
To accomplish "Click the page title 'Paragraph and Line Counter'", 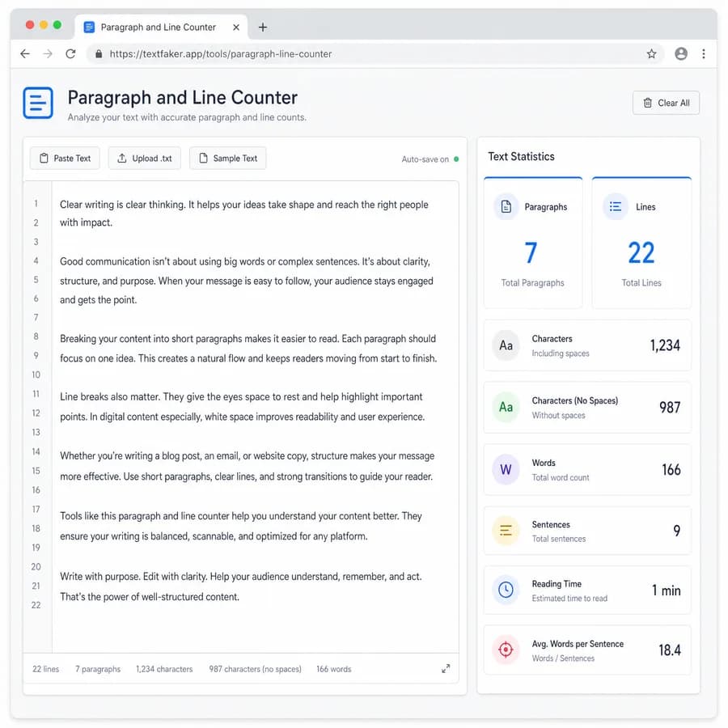I will [x=183, y=98].
